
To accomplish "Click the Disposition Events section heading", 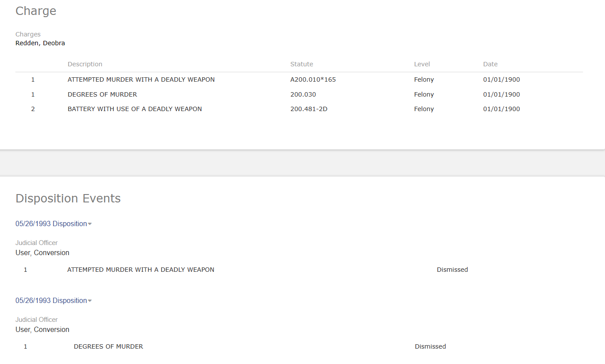I will pyautogui.click(x=68, y=198).
